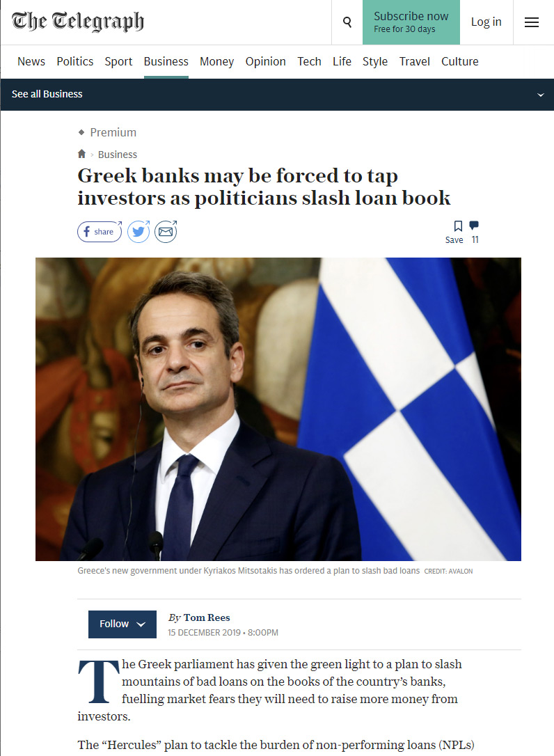The width and height of the screenshot is (554, 756).
Task: Open the hamburger menu icon
Action: [x=531, y=22]
